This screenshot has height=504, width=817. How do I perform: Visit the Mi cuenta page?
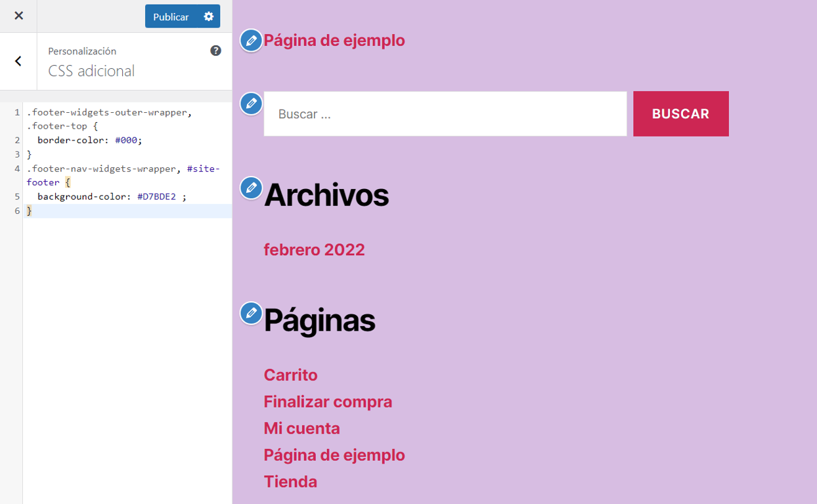[301, 428]
